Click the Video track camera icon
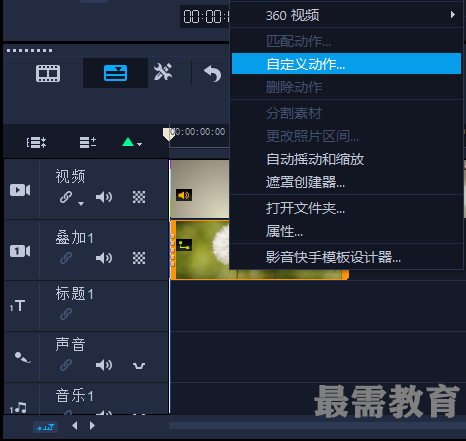Viewport: 466px width, 441px height. 20,190
